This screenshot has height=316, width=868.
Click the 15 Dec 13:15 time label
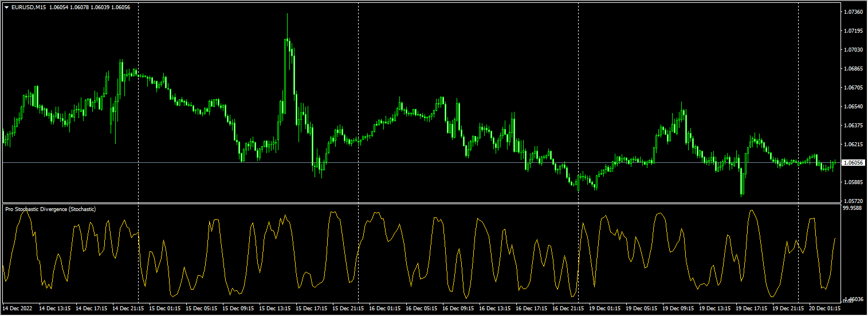click(275, 309)
